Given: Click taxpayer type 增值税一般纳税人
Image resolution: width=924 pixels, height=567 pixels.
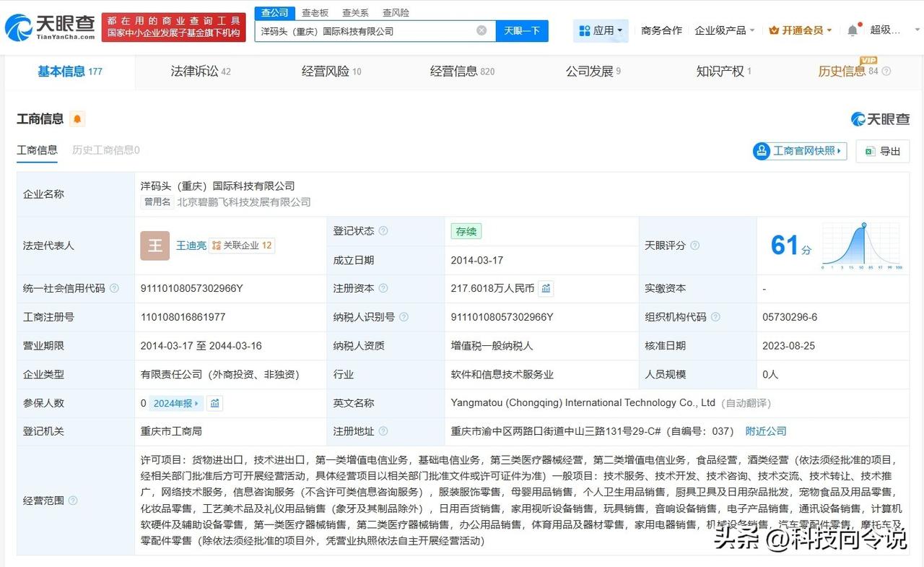Looking at the screenshot, I should pyautogui.click(x=492, y=346).
